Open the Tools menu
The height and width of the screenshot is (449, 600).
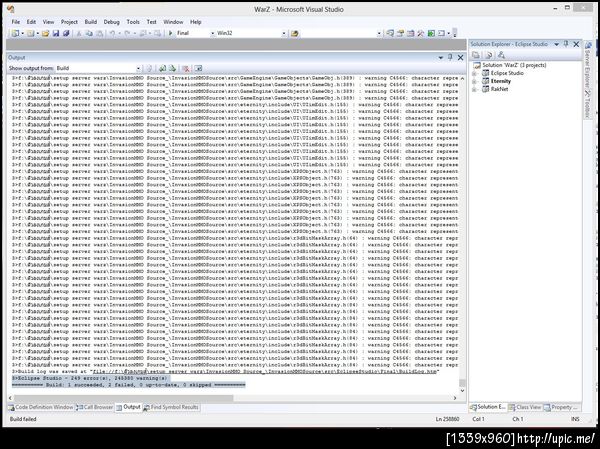click(133, 22)
